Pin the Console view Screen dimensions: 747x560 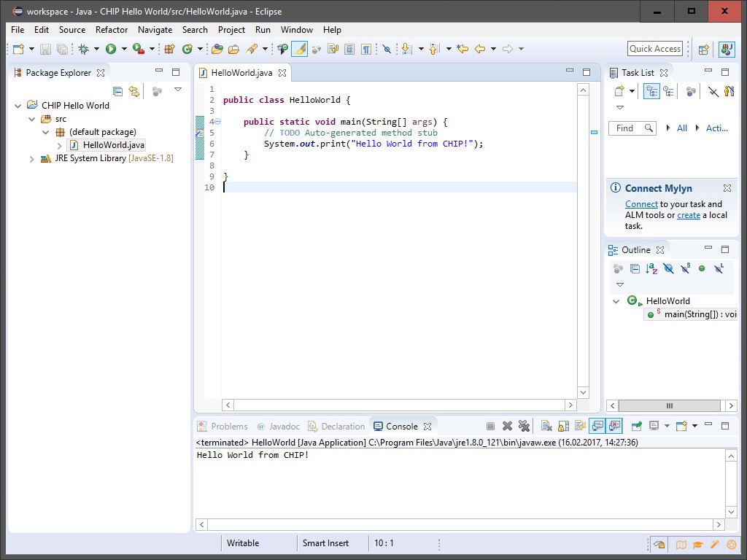point(637,426)
